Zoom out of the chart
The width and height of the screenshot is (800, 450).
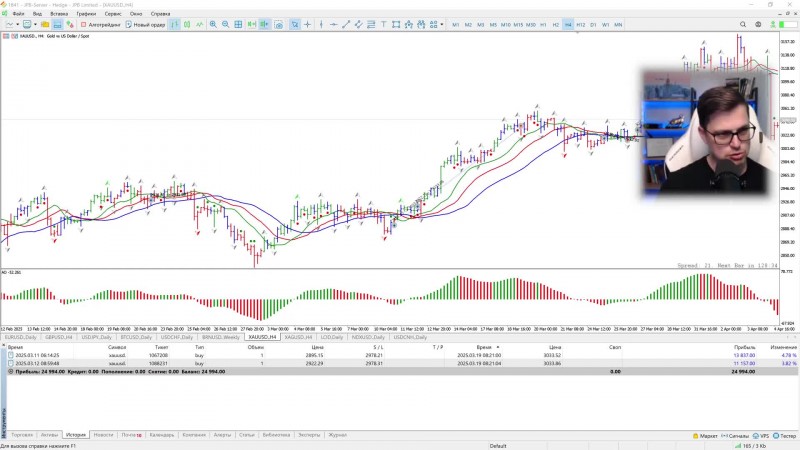pos(226,24)
